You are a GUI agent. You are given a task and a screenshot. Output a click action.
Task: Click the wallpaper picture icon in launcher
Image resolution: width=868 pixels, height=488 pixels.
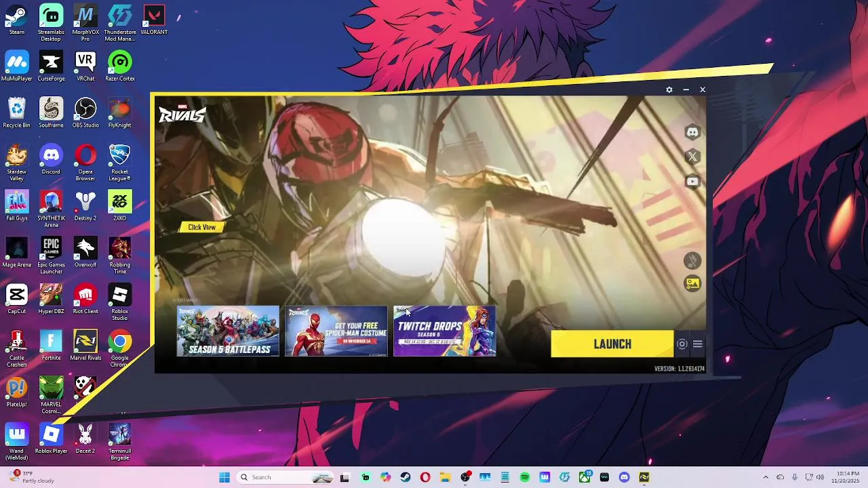[692, 284]
